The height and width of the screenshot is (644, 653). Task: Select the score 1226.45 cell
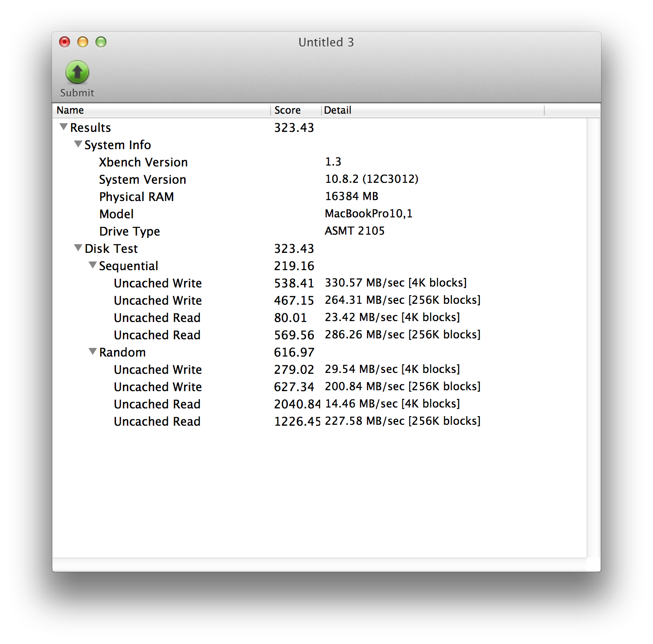(x=297, y=422)
